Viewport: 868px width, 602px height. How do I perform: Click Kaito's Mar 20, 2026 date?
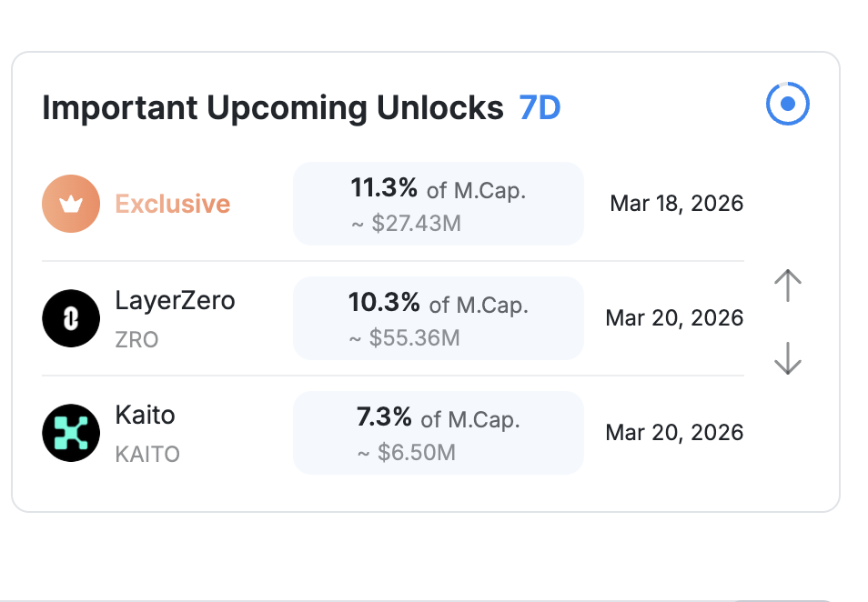674,432
